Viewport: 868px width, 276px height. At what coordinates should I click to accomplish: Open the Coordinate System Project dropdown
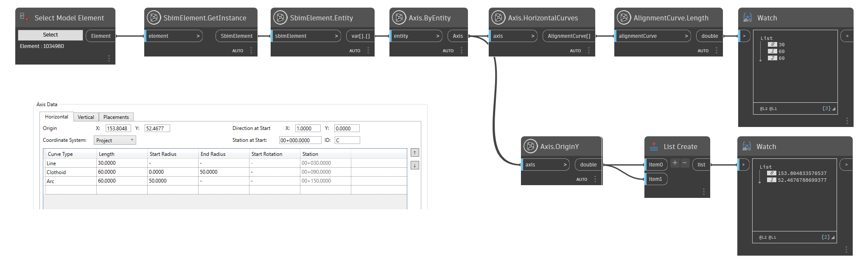[115, 140]
